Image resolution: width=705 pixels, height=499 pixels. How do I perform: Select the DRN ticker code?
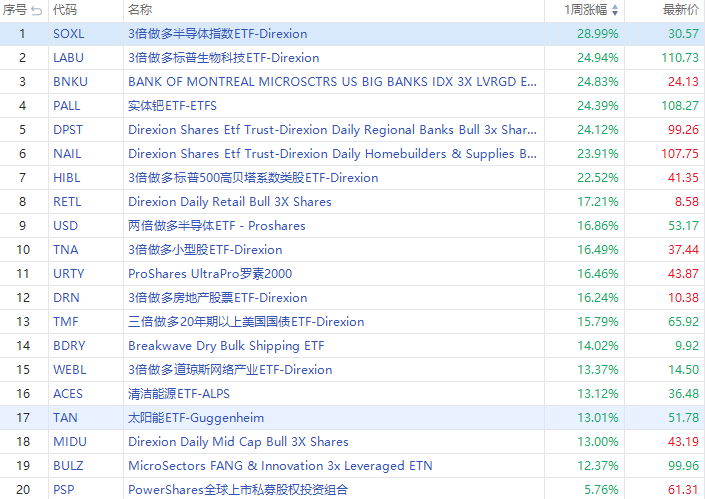coord(66,298)
